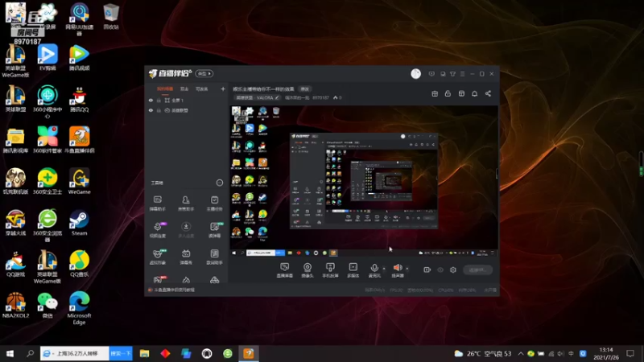Hide the 英雄联盟 source with its eye icon
This screenshot has height=362, width=644.
(x=151, y=110)
